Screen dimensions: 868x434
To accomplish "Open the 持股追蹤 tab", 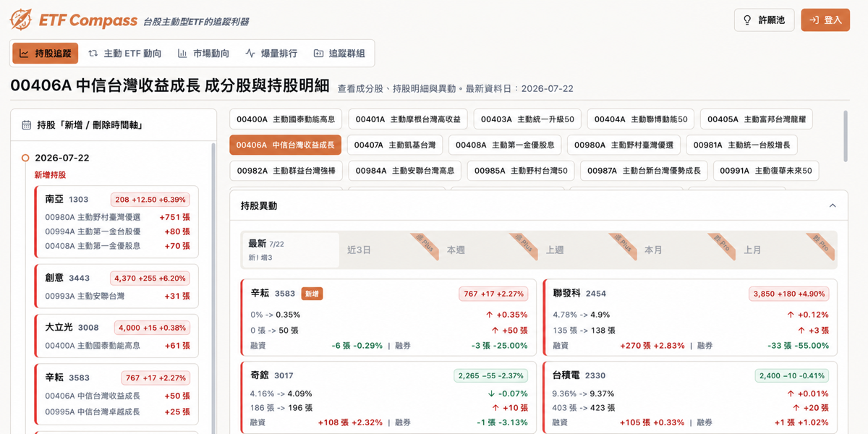I will click(x=45, y=53).
